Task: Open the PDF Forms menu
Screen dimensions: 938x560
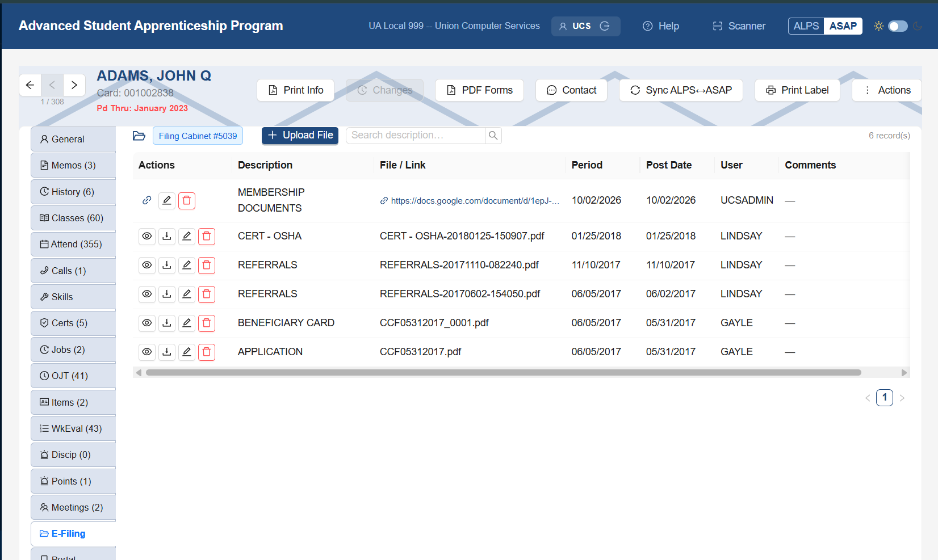Action: point(479,90)
